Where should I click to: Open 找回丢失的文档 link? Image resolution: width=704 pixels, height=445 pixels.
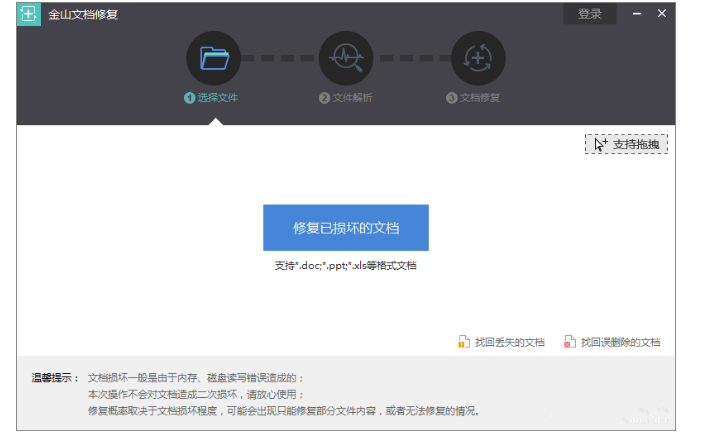(510, 342)
